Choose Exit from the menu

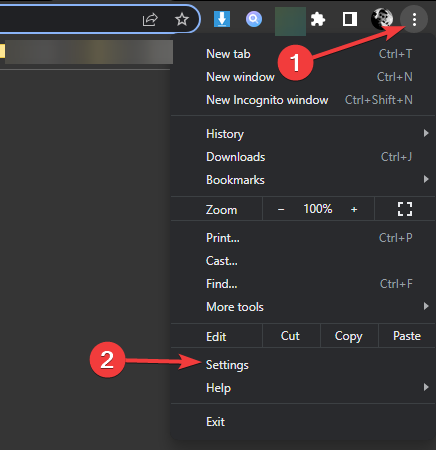point(303,422)
